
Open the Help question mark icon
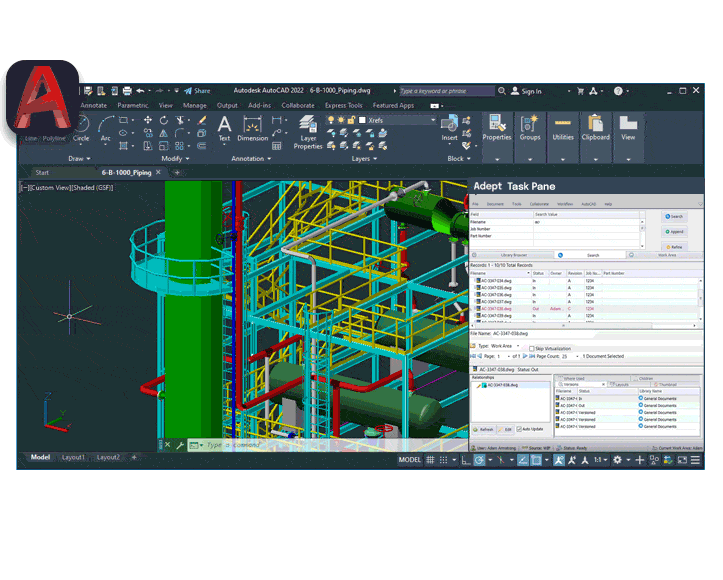(x=618, y=91)
